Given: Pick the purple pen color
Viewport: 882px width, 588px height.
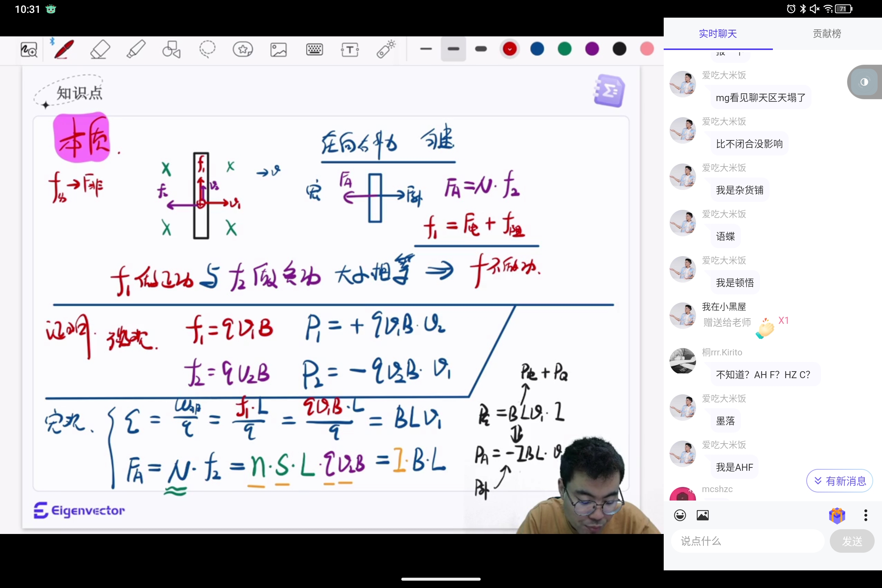Looking at the screenshot, I should 592,49.
